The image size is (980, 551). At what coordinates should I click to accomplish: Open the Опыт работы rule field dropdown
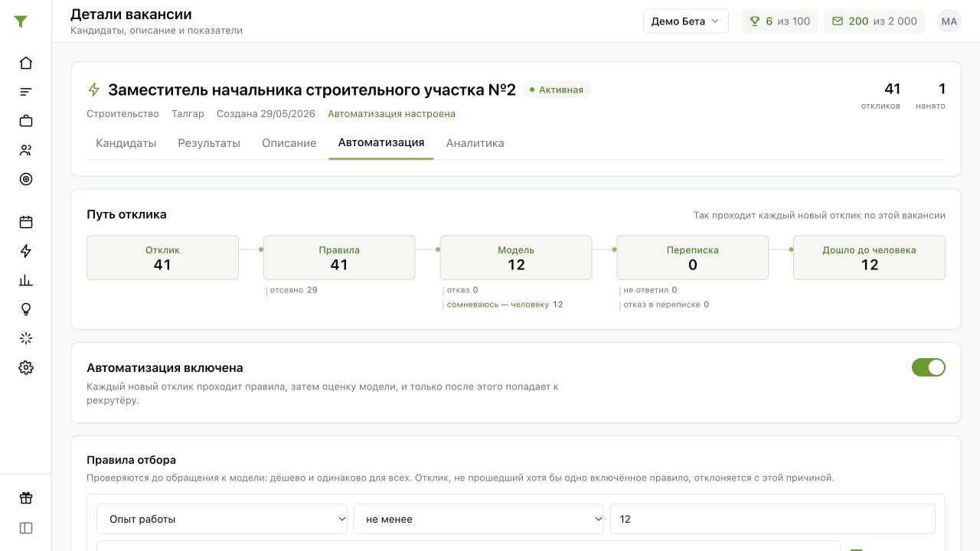pyautogui.click(x=222, y=519)
